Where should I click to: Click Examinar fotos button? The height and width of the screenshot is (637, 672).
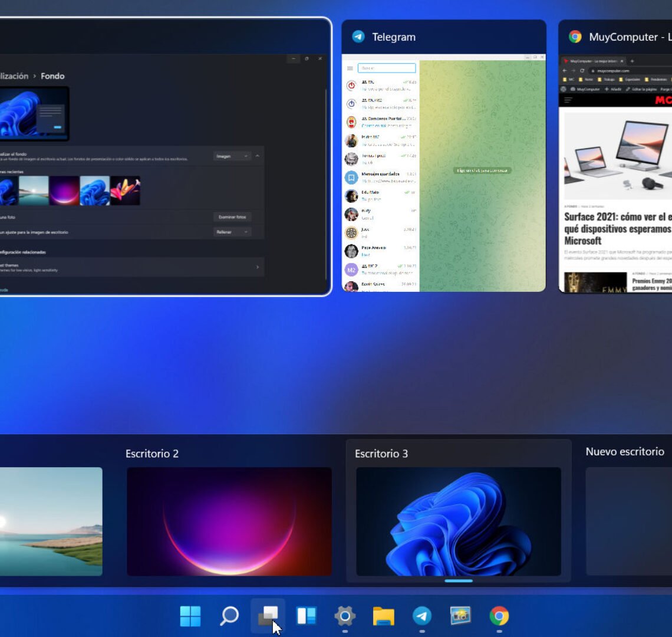pyautogui.click(x=232, y=217)
